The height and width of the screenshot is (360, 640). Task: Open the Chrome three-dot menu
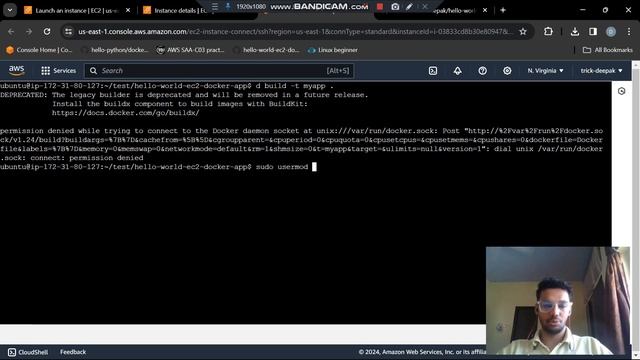point(629,31)
